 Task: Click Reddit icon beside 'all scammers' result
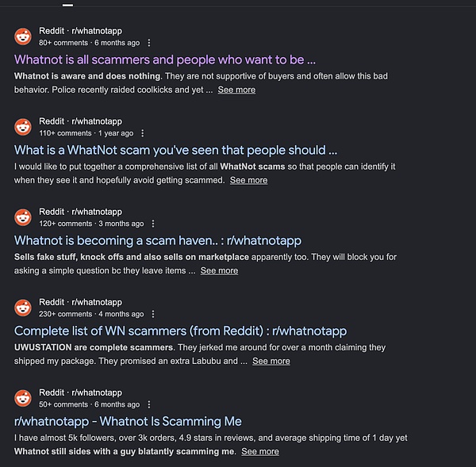(x=23, y=36)
